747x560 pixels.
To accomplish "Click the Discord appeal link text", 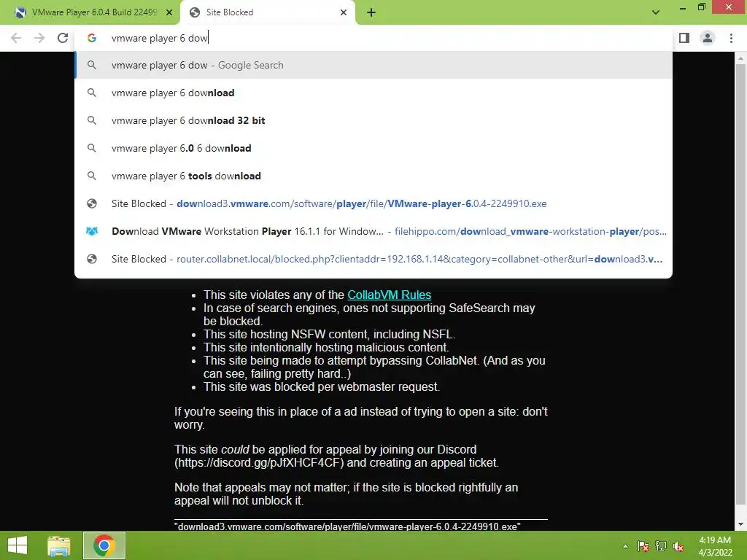I will 259,463.
